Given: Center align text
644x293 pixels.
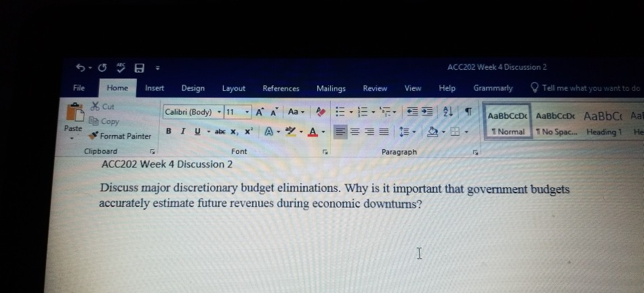Looking at the screenshot, I should [x=355, y=132].
